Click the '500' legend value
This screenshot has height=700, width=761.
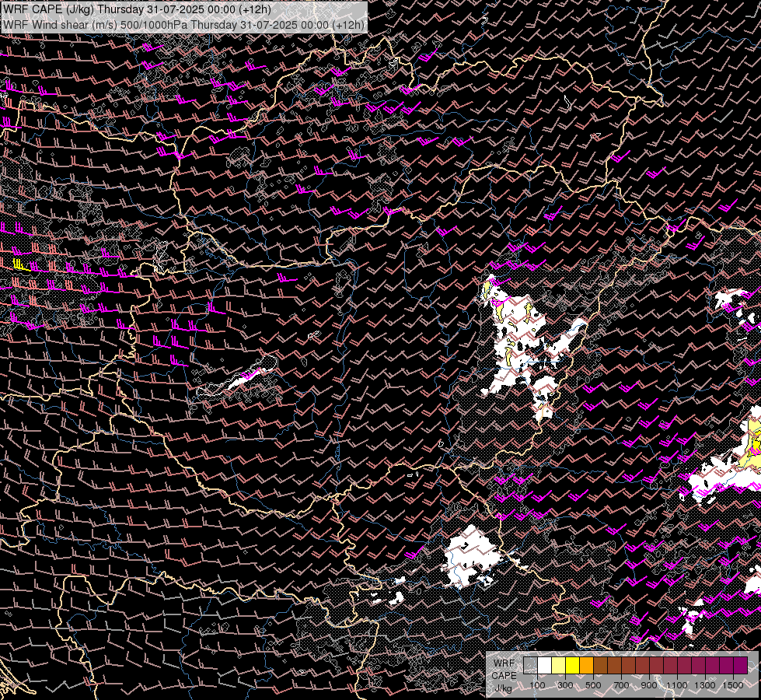click(x=593, y=685)
